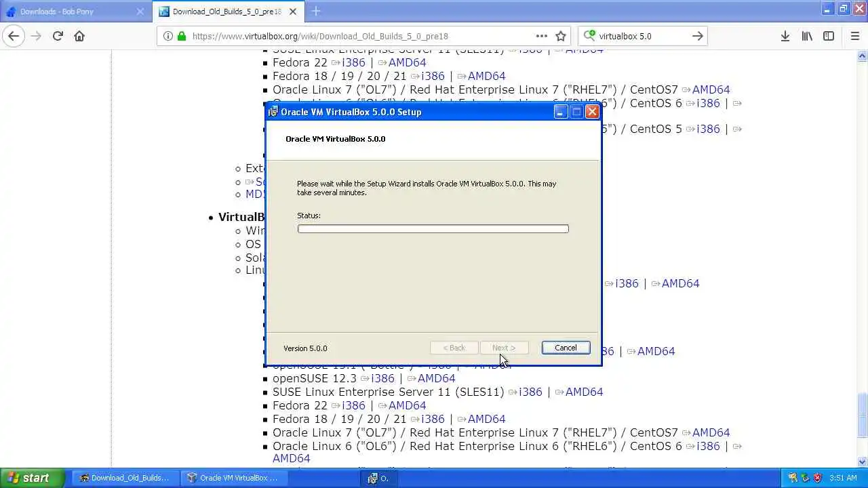Click the Firefox forward navigation arrow
The image size is (868, 488).
tap(36, 36)
